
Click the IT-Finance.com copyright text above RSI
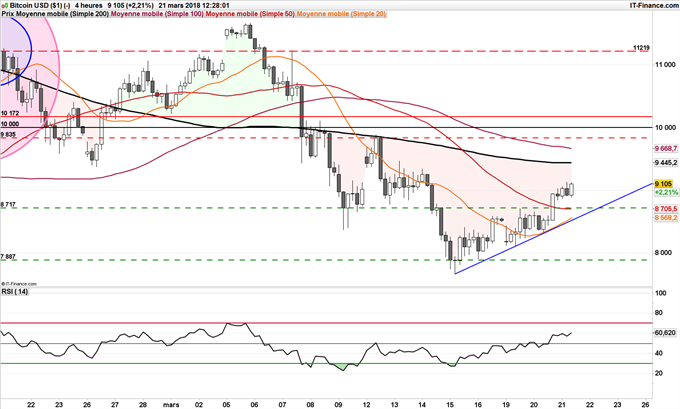point(19,284)
